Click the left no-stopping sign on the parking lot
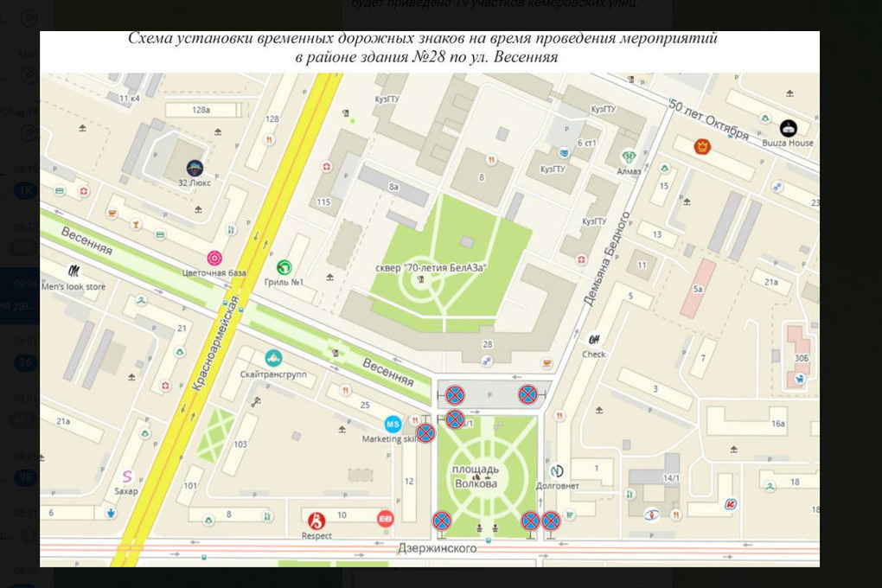 (x=455, y=395)
